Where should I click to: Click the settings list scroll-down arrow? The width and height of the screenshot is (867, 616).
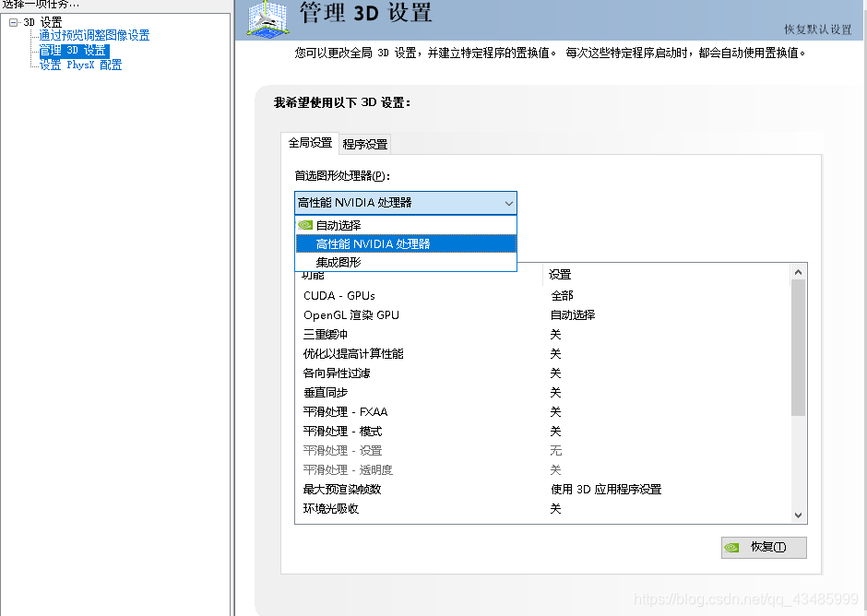click(x=798, y=515)
